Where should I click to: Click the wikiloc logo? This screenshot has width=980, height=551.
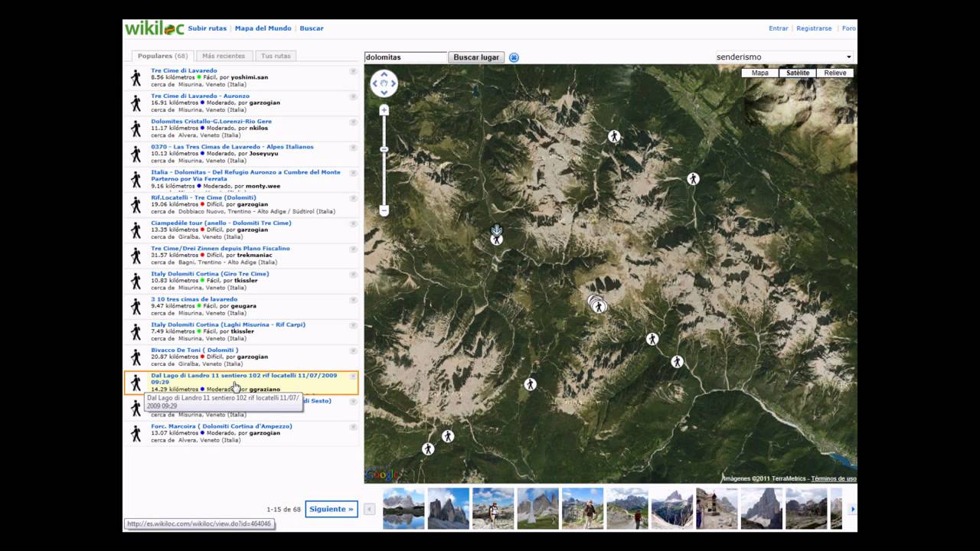click(x=154, y=28)
